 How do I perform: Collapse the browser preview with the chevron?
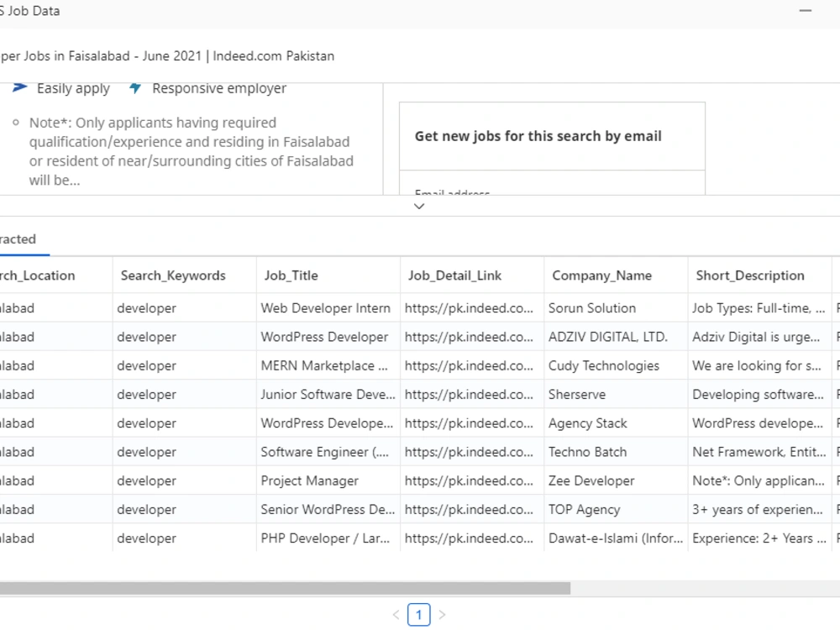[419, 207]
